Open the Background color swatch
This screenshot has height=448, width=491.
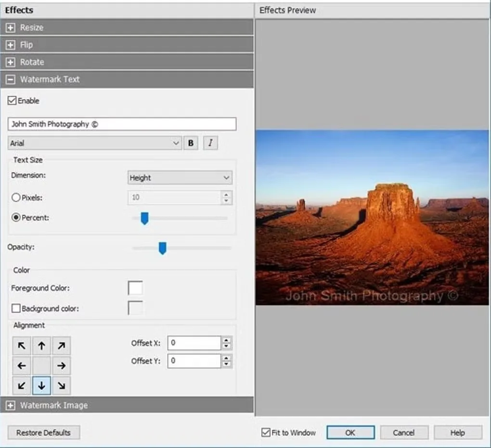135,308
